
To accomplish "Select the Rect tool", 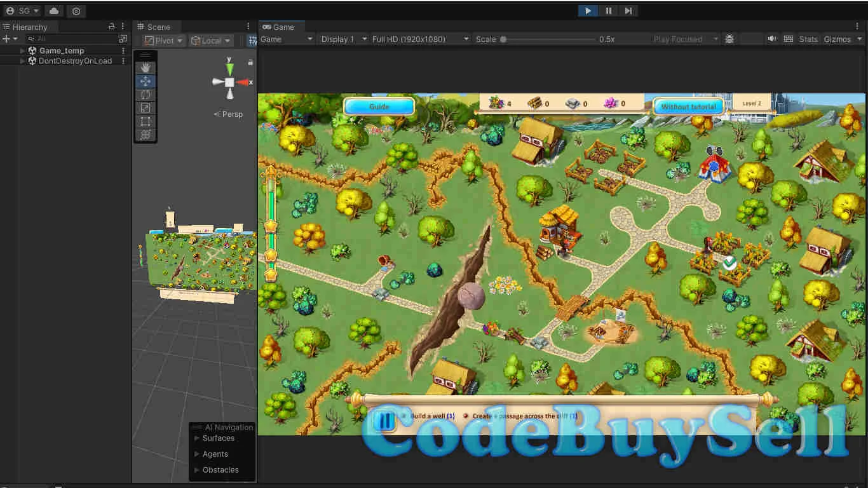I will pyautogui.click(x=146, y=121).
